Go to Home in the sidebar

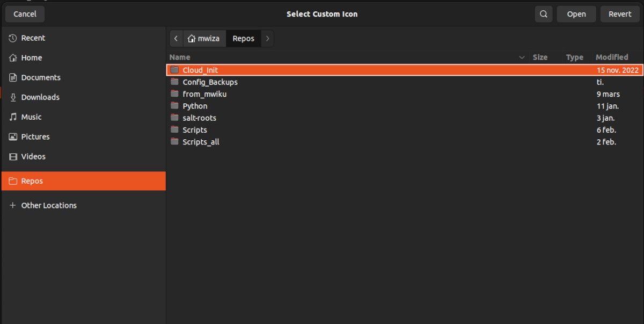click(x=32, y=57)
